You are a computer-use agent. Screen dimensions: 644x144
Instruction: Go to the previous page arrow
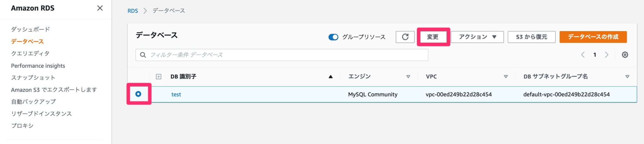pos(583,55)
